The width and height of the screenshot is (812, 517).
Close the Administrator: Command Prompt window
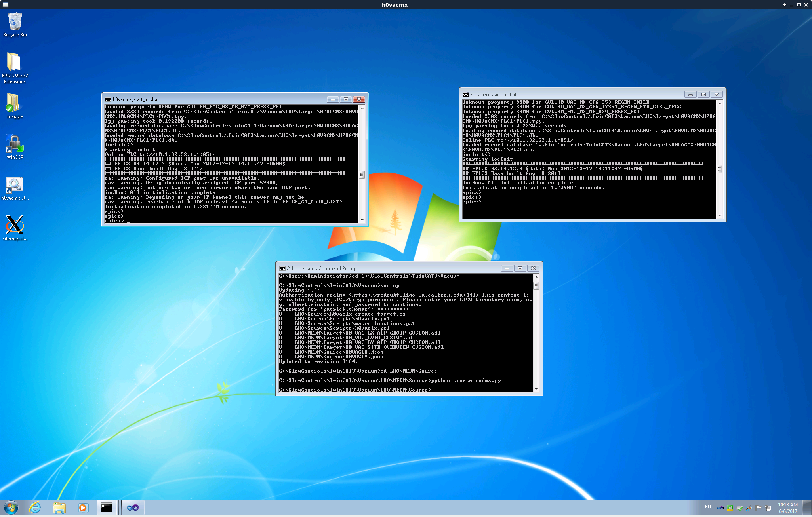(533, 268)
